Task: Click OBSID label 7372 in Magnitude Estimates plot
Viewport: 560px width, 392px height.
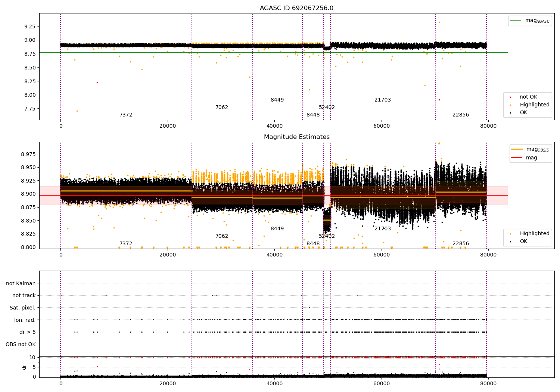Action: pyautogui.click(x=126, y=243)
